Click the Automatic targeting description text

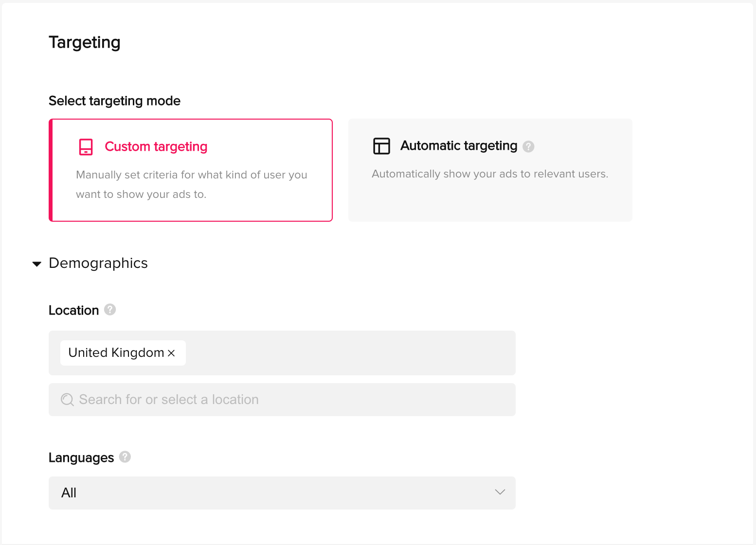[x=490, y=174]
